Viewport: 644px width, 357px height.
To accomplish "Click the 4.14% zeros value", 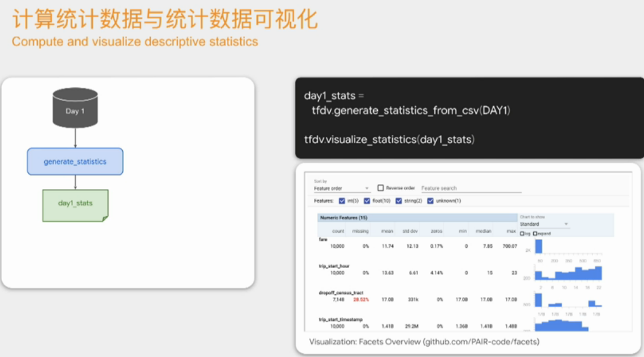I will [x=437, y=273].
